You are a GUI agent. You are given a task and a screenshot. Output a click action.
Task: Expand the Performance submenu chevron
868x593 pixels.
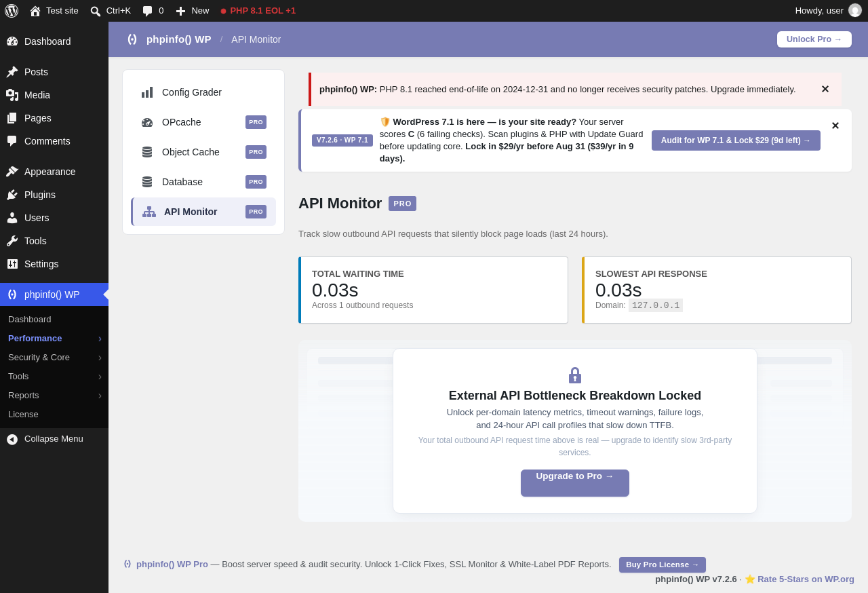(100, 339)
